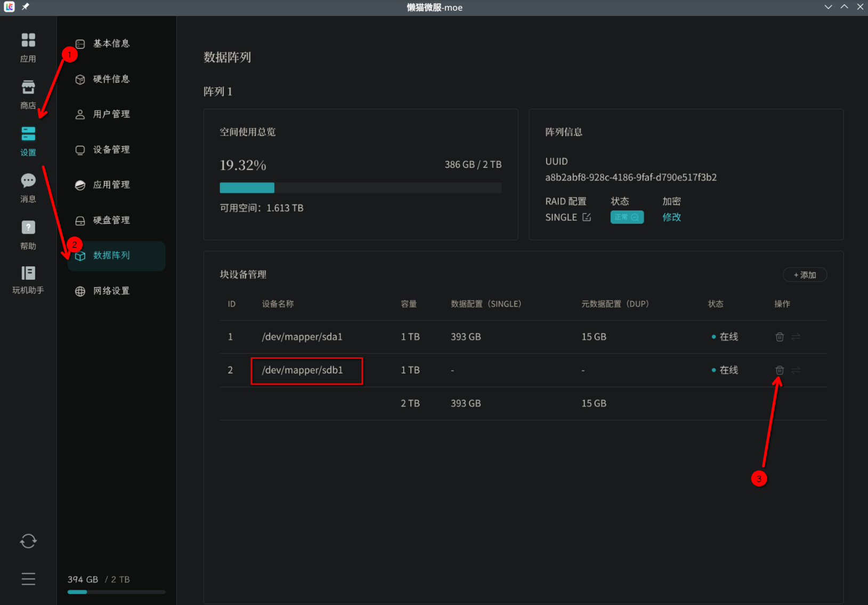
Task: Click the sync refresh icon in sidebar
Action: tap(28, 541)
